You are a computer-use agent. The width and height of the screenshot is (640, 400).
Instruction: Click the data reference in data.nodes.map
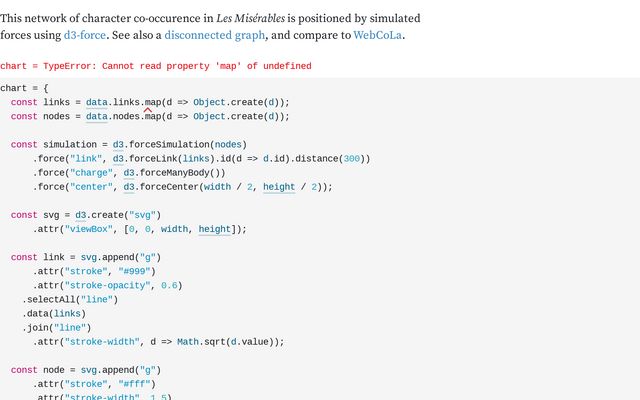(x=96, y=116)
